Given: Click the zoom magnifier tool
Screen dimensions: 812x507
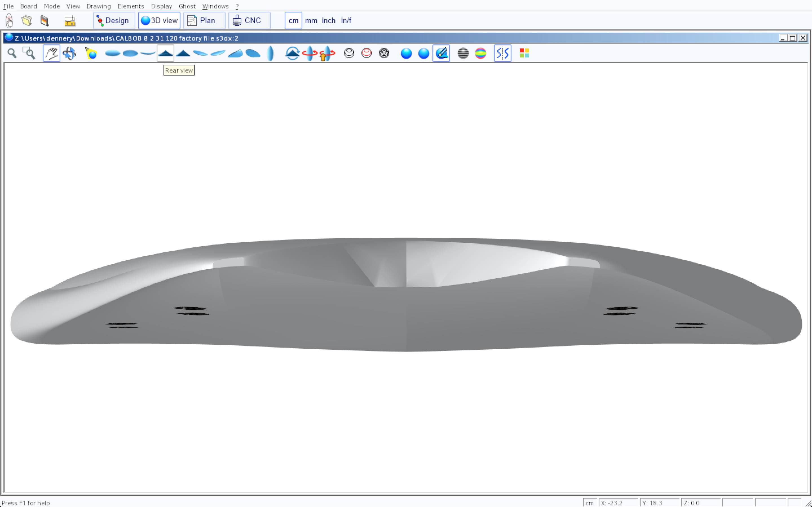Looking at the screenshot, I should click(x=12, y=53).
